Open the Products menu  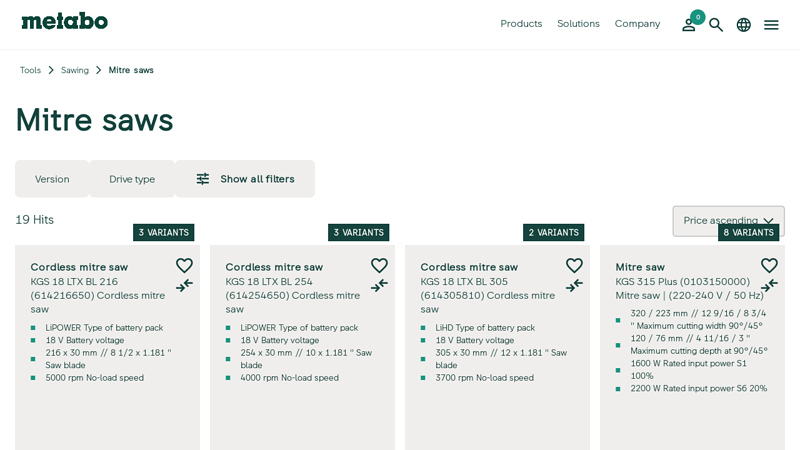(x=521, y=23)
